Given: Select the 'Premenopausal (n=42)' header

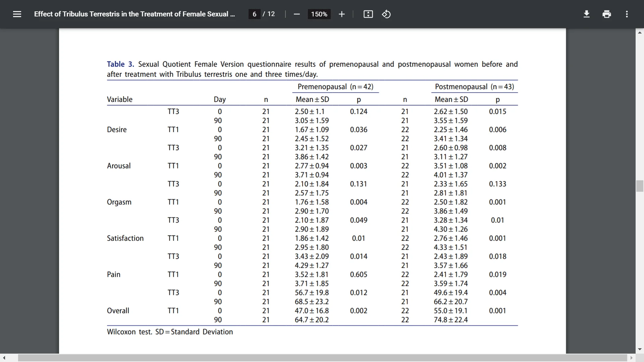Looking at the screenshot, I should 335,87.
